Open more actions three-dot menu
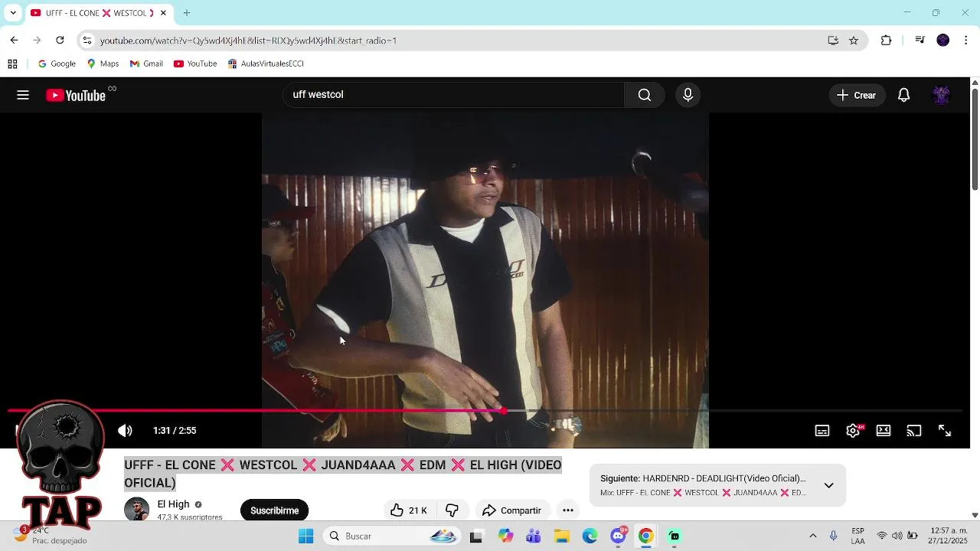 pyautogui.click(x=568, y=510)
